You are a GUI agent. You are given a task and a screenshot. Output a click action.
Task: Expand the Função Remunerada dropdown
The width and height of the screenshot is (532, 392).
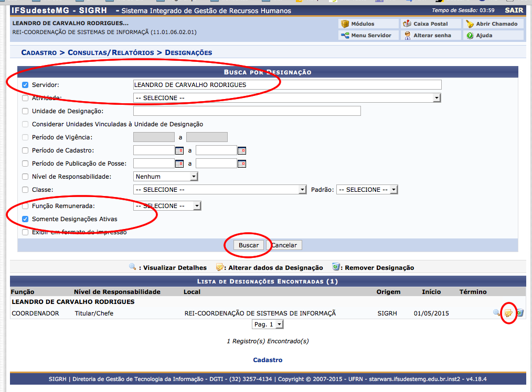point(167,206)
